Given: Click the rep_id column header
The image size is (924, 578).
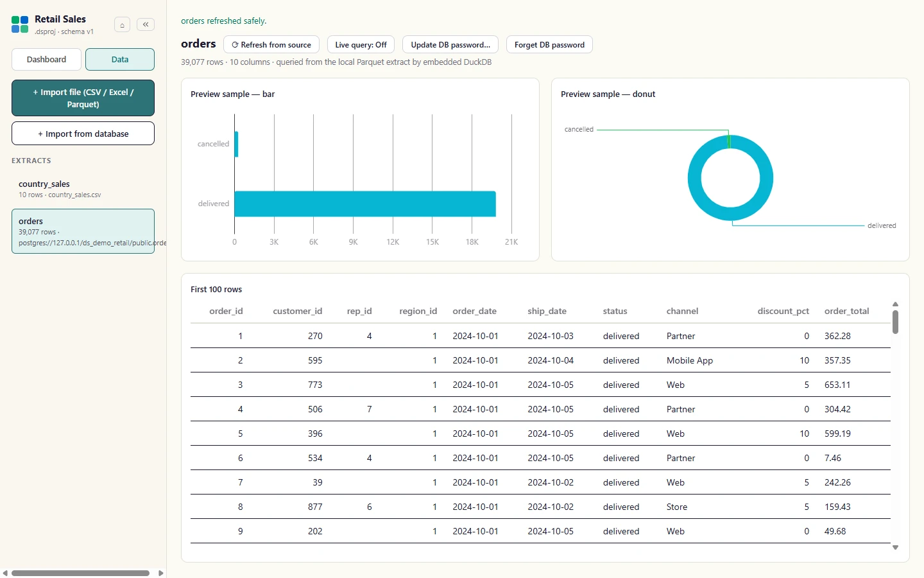Looking at the screenshot, I should pos(359,311).
